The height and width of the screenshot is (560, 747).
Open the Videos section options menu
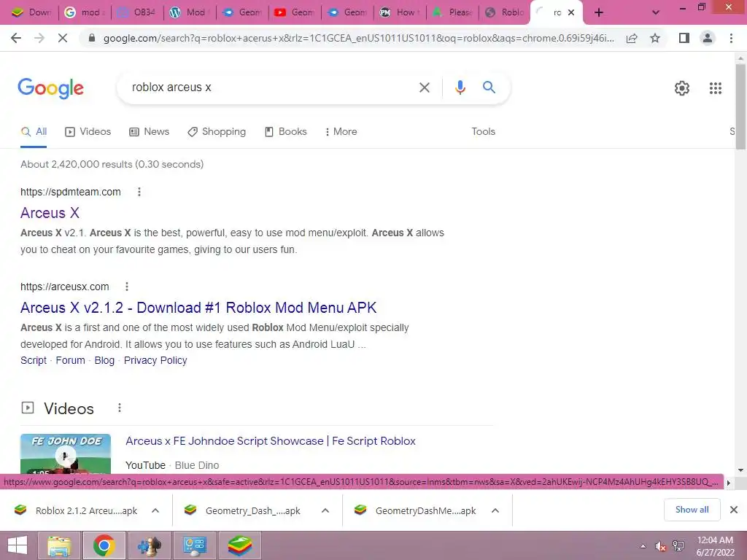120,408
